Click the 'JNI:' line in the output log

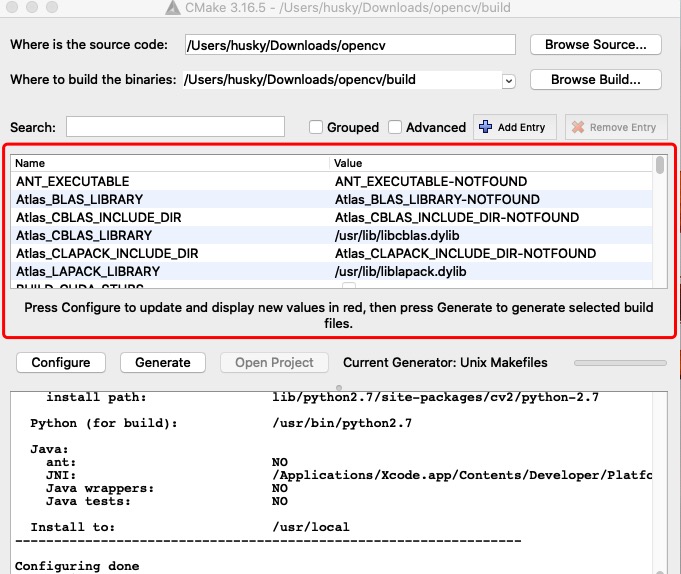(x=61, y=475)
